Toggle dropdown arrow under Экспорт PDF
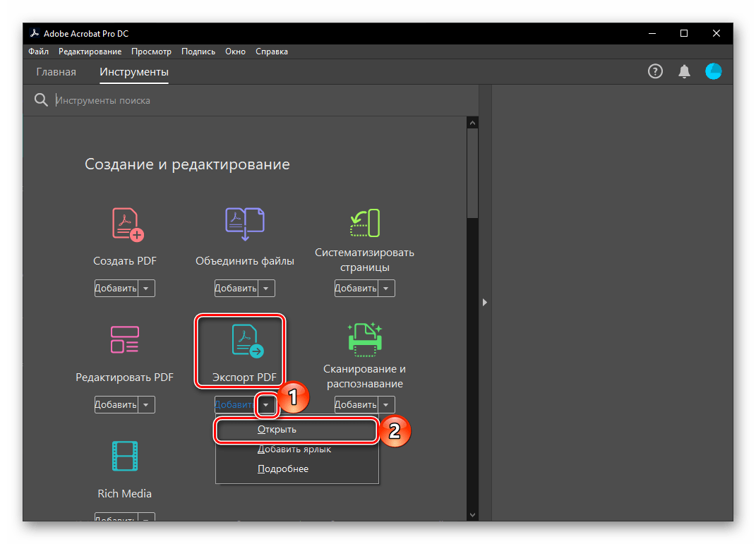The width and height of the screenshot is (756, 544). tap(266, 405)
